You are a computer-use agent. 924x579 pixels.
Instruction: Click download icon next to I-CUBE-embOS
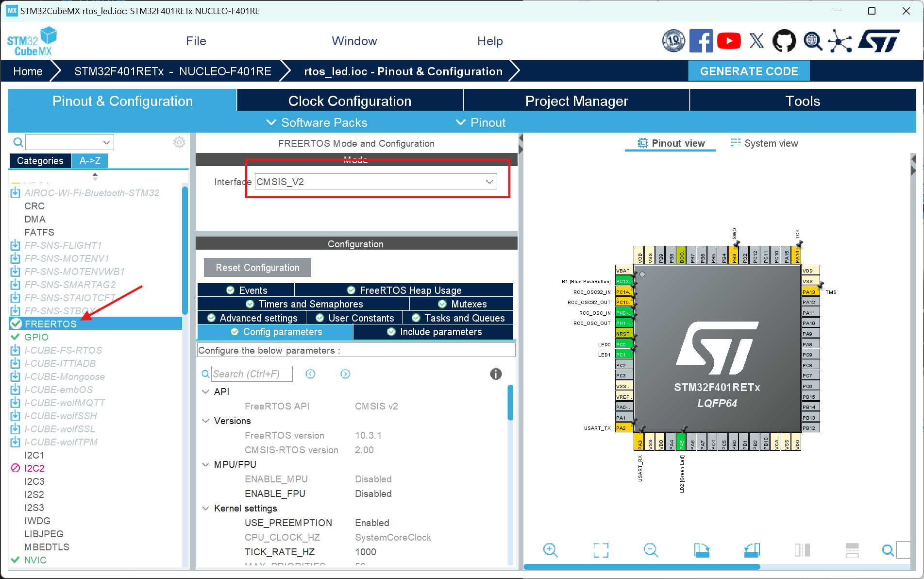pyautogui.click(x=16, y=390)
